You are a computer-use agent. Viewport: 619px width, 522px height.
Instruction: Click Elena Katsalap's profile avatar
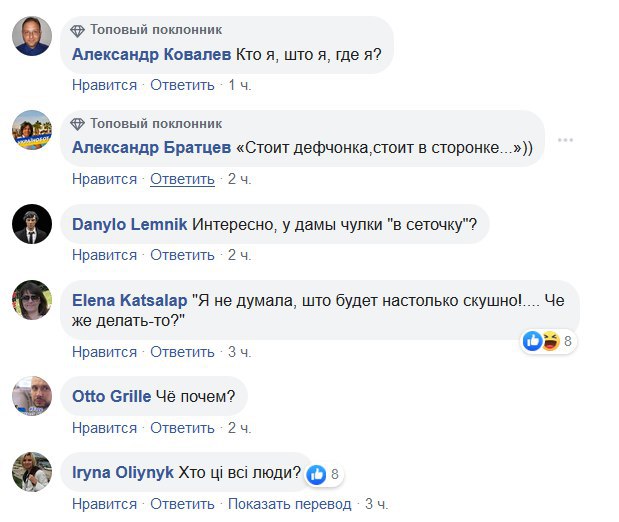pos(32,300)
